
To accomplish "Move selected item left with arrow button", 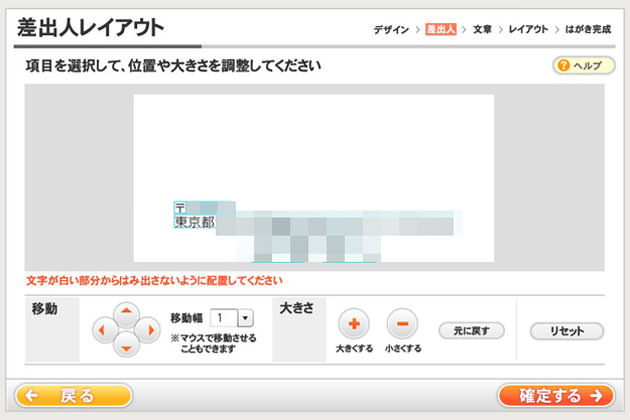I will [104, 330].
